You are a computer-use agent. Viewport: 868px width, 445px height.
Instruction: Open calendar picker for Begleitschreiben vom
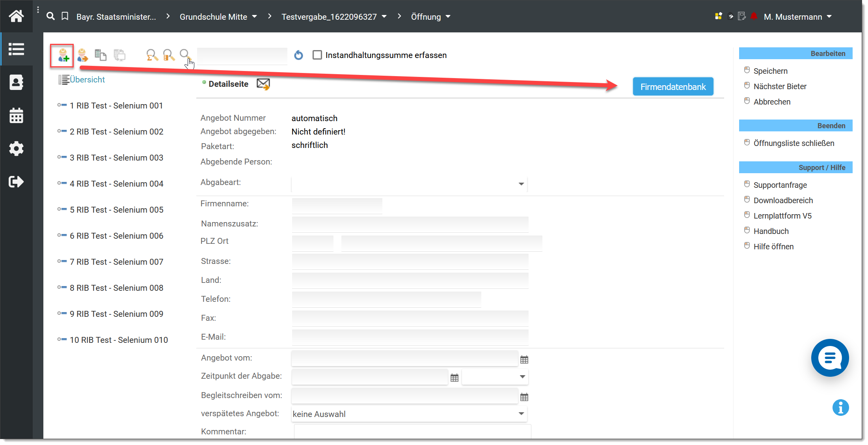pyautogui.click(x=524, y=397)
